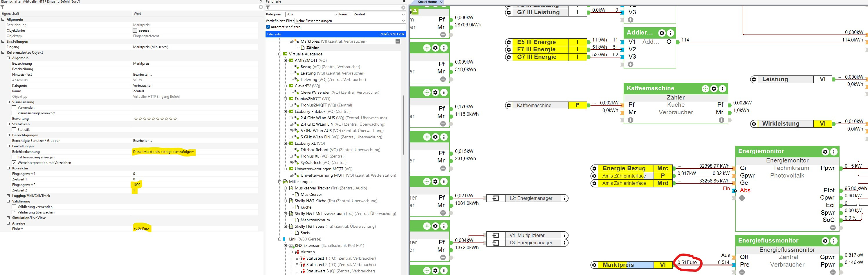Screen dimensions: 868x275
Task: Uncheck Validierung überwachen
Action: click(x=14, y=212)
